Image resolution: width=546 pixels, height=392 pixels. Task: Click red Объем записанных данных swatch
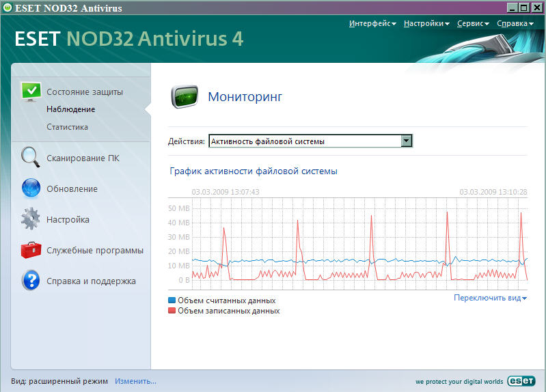tap(172, 311)
